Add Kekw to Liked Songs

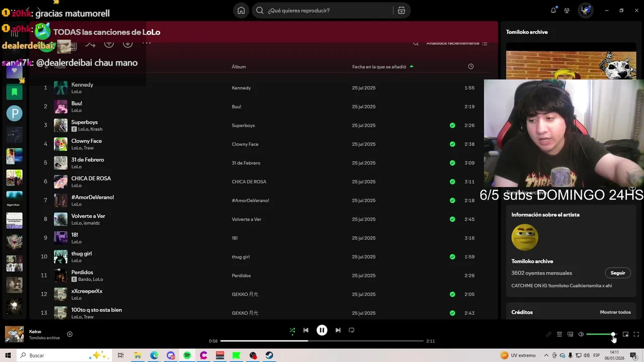69,334
